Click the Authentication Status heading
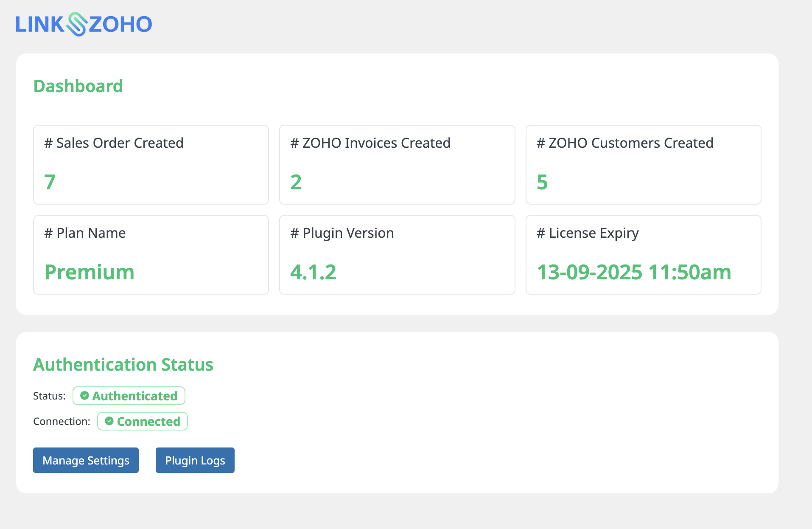 click(123, 365)
